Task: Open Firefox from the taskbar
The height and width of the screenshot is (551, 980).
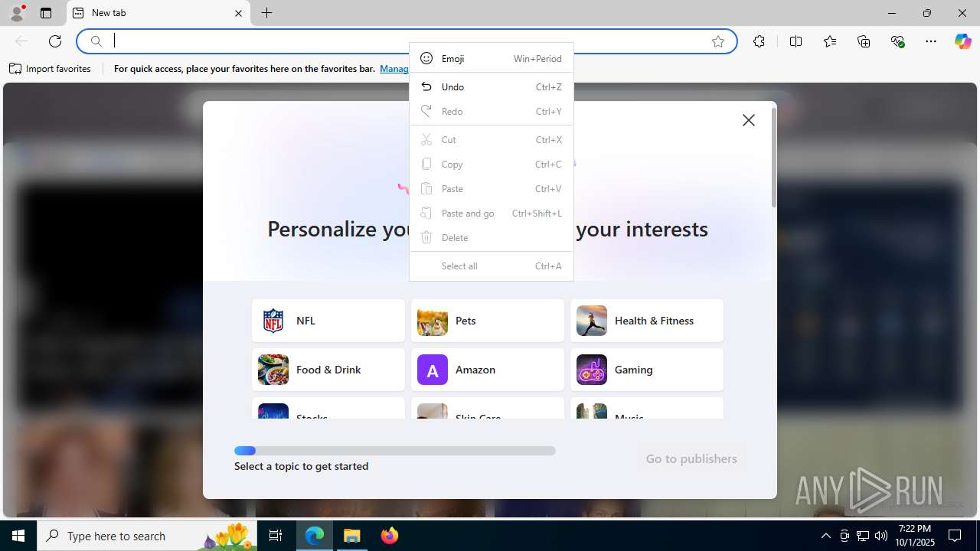Action: [390, 536]
